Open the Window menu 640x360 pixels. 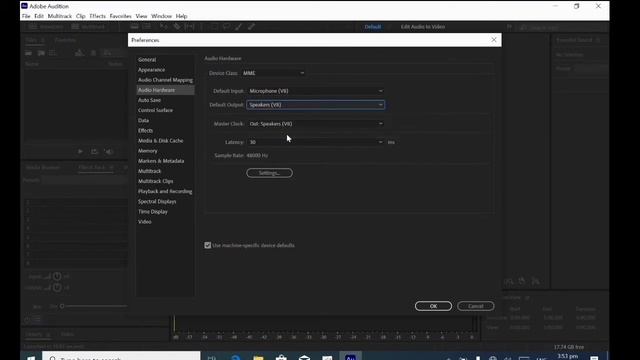tap(161, 16)
